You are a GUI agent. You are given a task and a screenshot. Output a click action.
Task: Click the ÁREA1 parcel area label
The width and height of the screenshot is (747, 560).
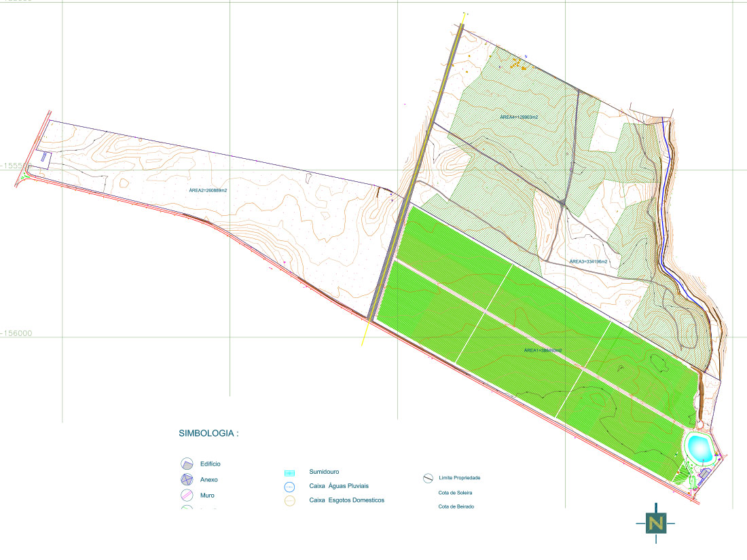pos(543,350)
